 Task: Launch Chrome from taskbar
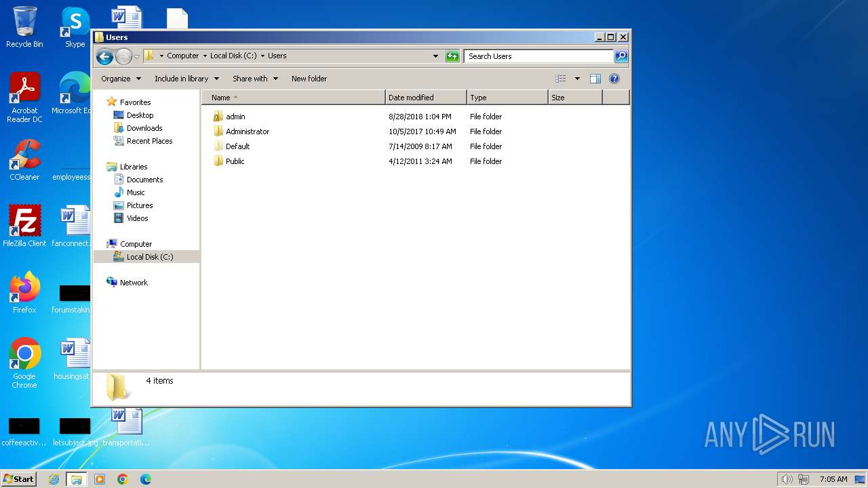coord(123,479)
